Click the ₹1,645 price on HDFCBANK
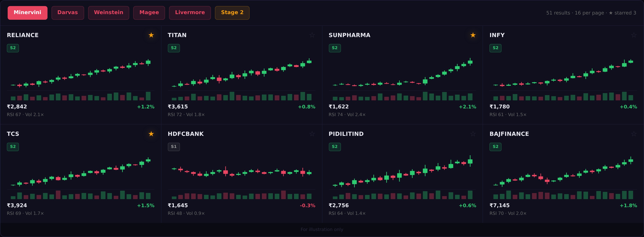This screenshot has height=237, width=644. [x=178, y=206]
